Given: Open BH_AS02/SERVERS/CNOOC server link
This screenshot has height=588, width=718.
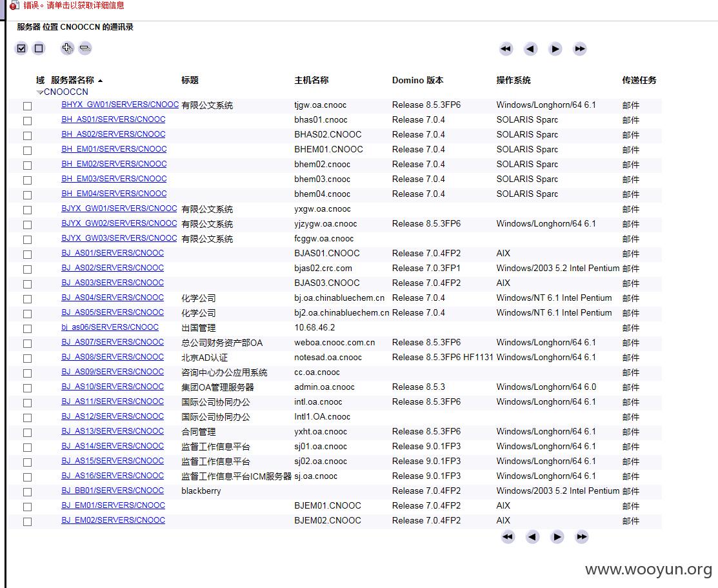Looking at the screenshot, I should pos(113,134).
